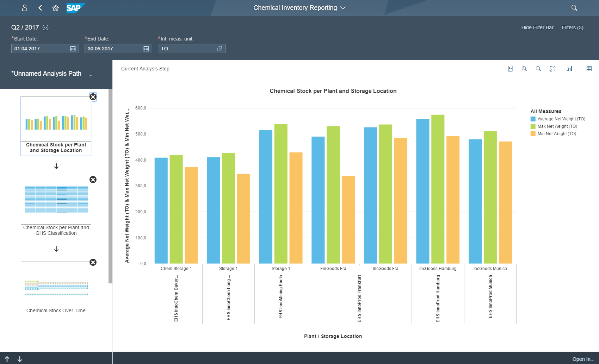599x364 pixels.
Task: Select the Chemical Stock per Plant and GHS Classification thumbnail
Action: pyautogui.click(x=56, y=202)
